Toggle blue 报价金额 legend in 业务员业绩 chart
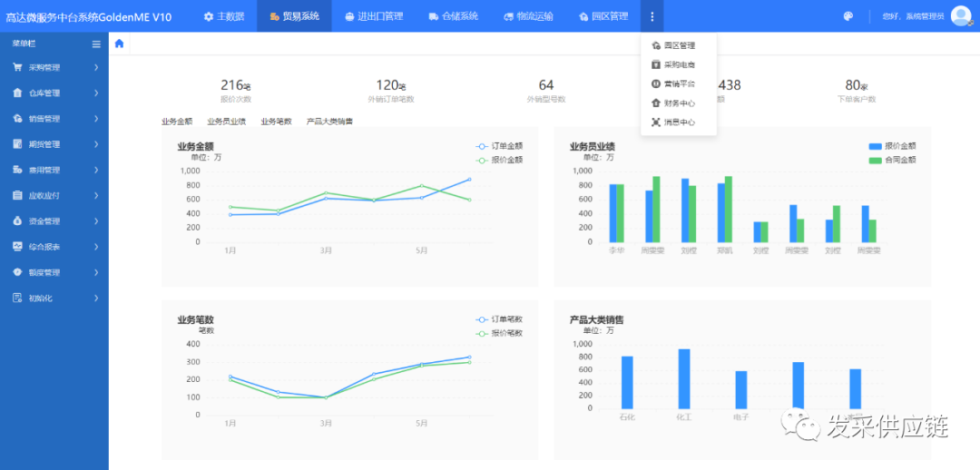This screenshot has height=470, width=980. point(892,145)
